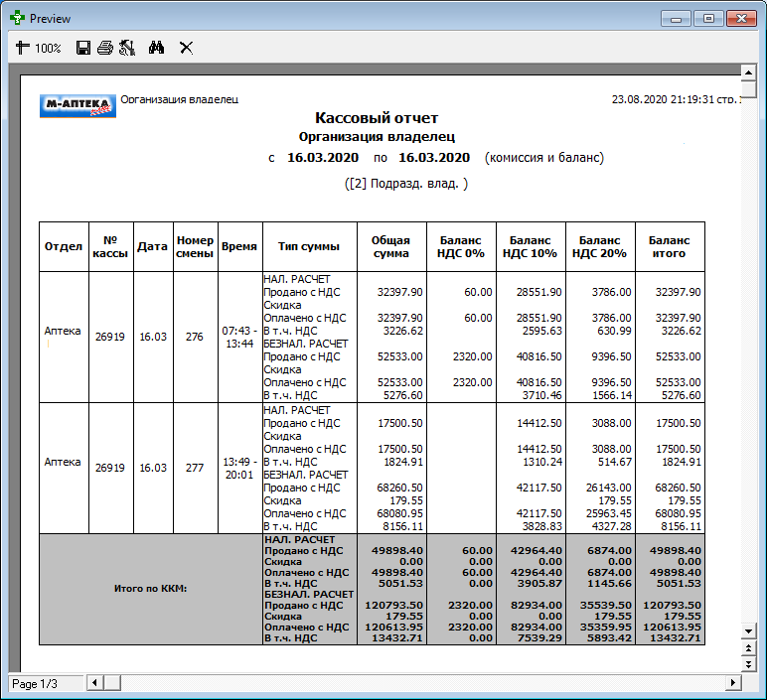The height and width of the screenshot is (700, 767).
Task: Maximize the Preview window
Action: point(708,19)
